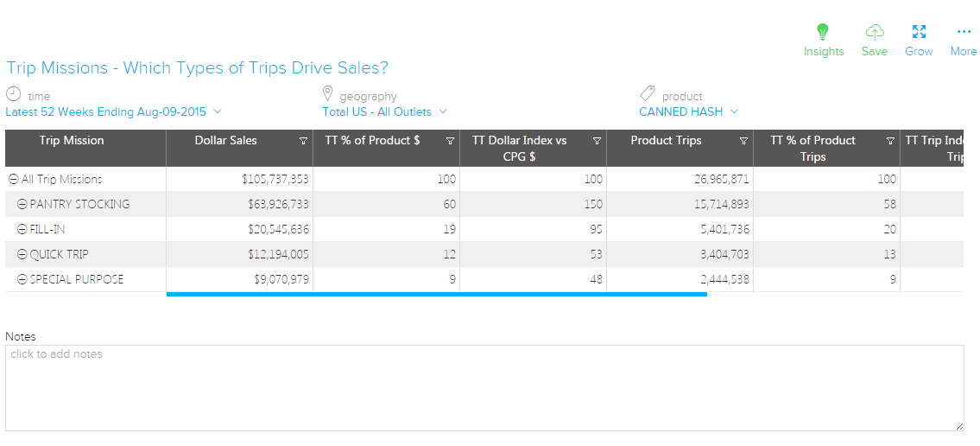Collapse the QUICK TRIP row
Screen dimensions: 980x446
[22, 255]
